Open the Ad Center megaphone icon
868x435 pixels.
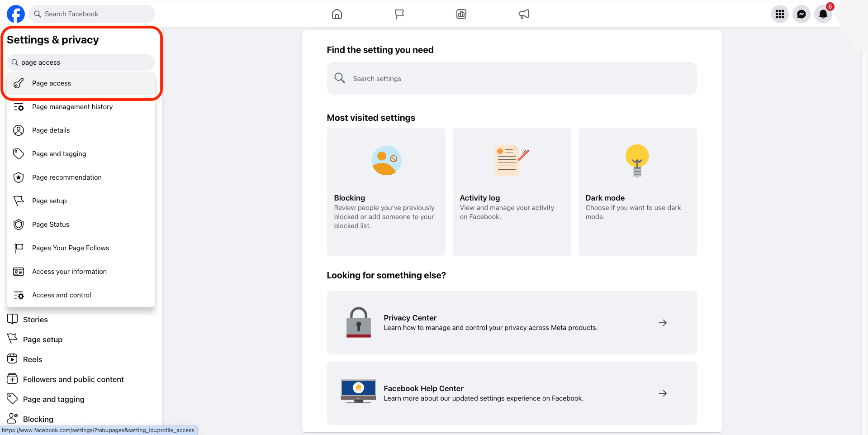pos(524,14)
